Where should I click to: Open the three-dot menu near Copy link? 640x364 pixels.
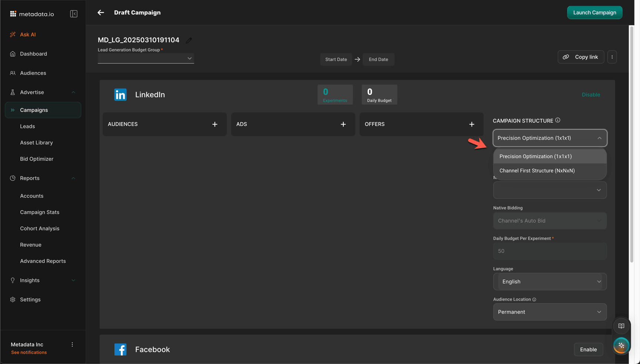click(612, 57)
